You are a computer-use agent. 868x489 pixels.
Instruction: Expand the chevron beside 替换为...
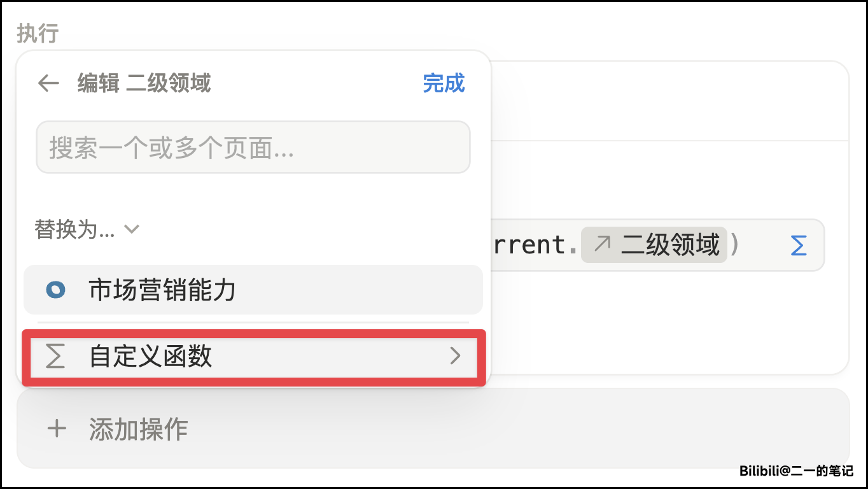pos(132,229)
